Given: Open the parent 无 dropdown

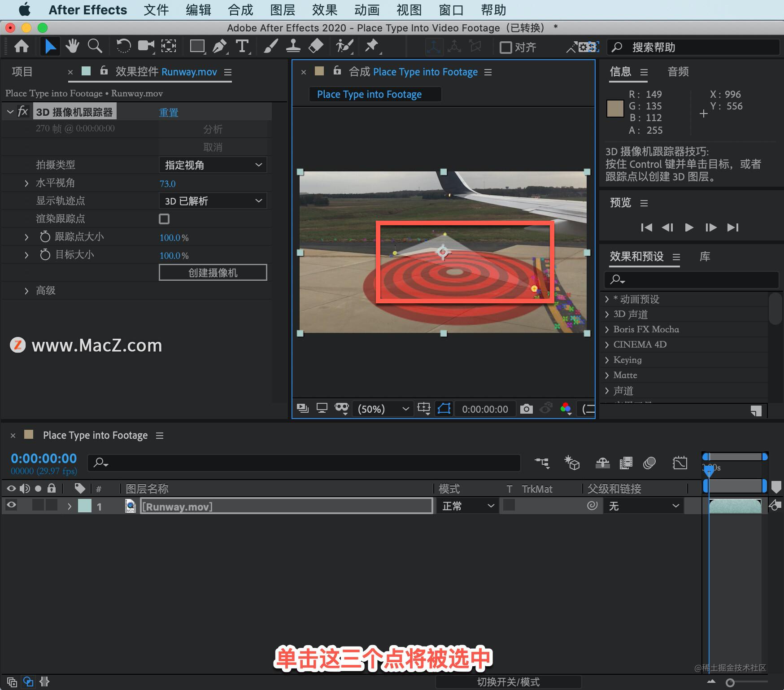Looking at the screenshot, I should point(644,506).
